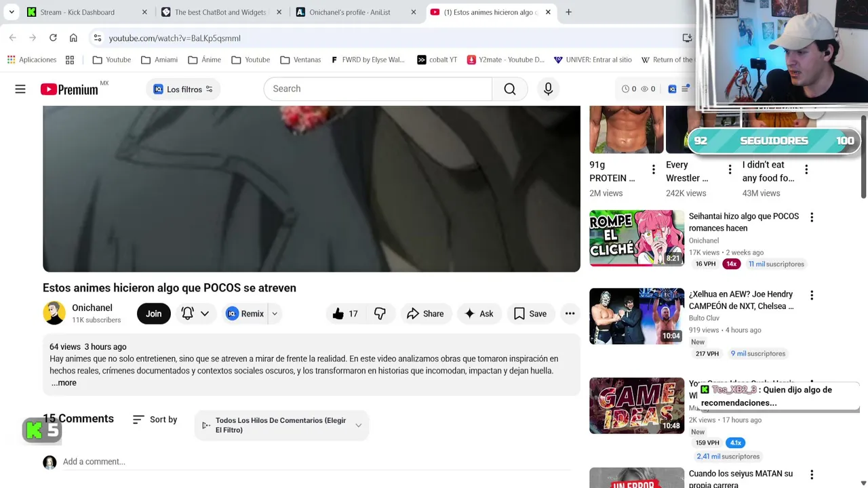Open options for Xelhua en AEW video
Viewport: 868px width, 488px height.
[812, 296]
